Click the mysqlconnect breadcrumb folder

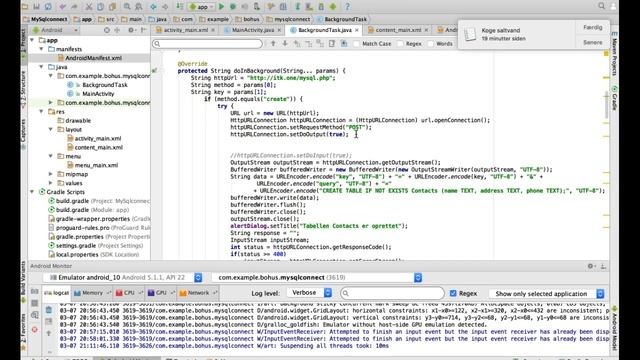click(288, 19)
